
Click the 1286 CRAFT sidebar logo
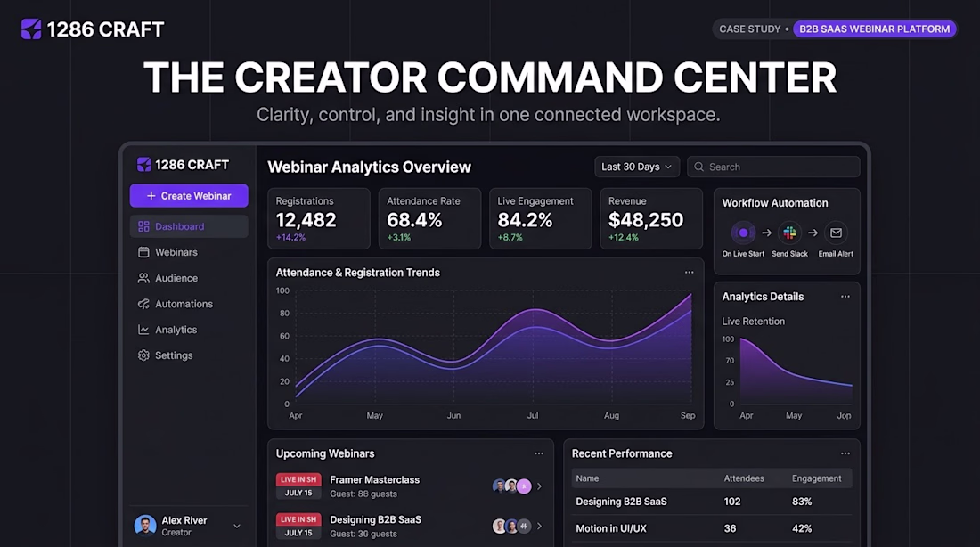click(183, 165)
